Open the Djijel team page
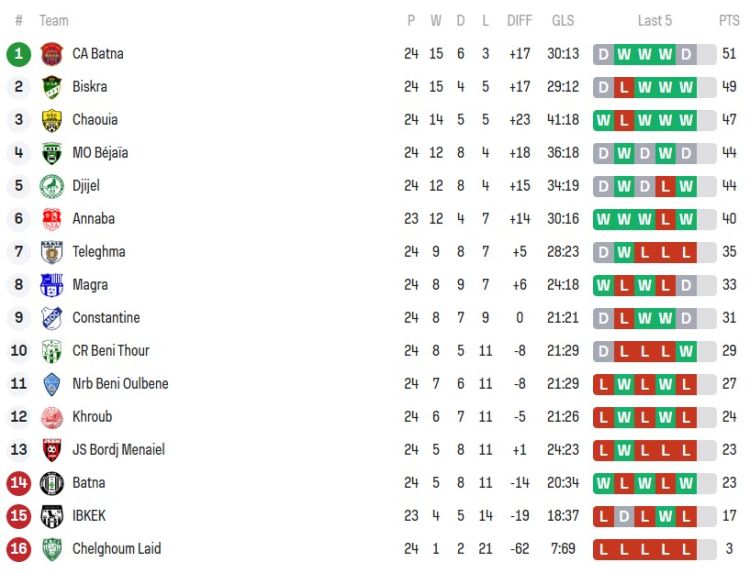Image resolution: width=750 pixels, height=573 pixels. click(86, 186)
